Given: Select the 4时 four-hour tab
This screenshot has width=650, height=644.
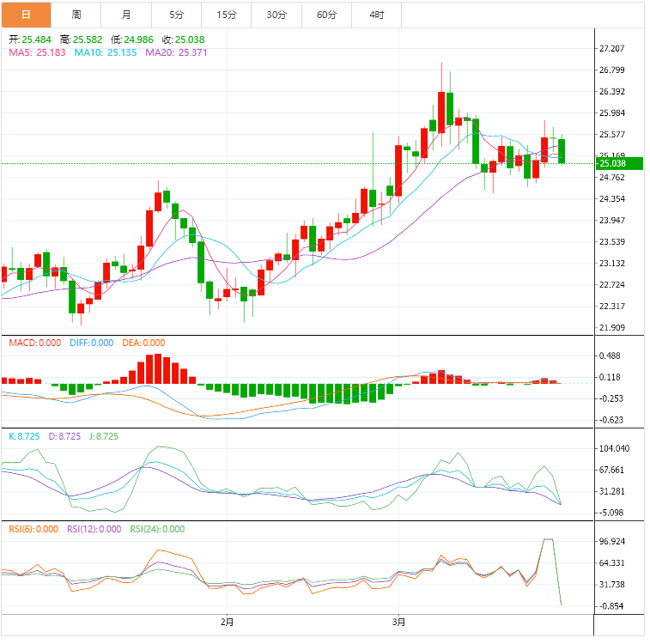Looking at the screenshot, I should (376, 15).
